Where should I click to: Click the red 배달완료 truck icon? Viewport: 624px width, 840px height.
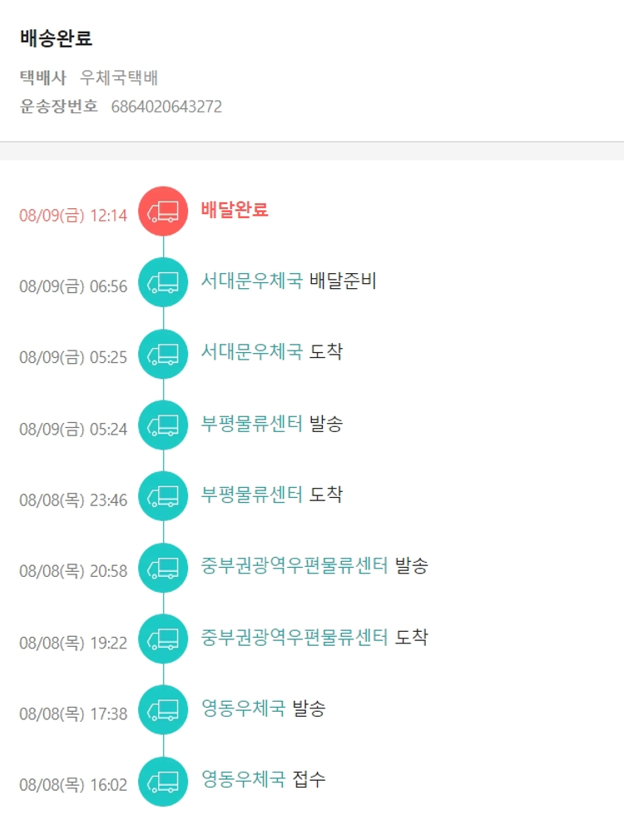pos(163,211)
